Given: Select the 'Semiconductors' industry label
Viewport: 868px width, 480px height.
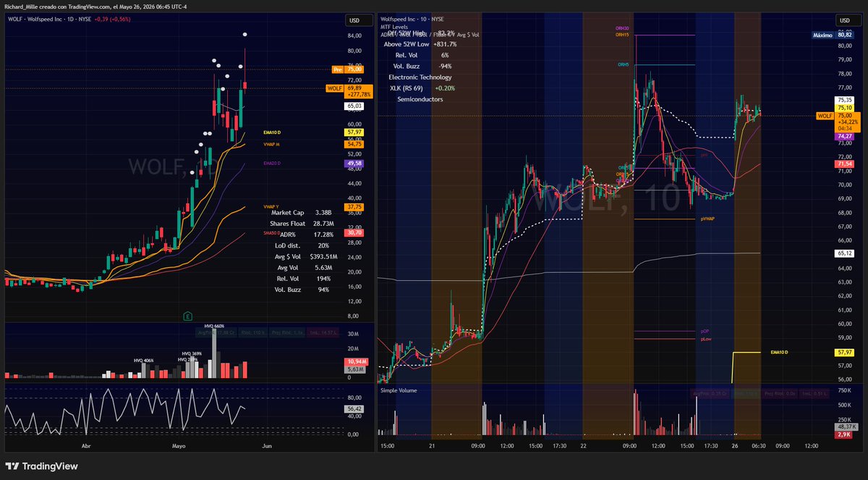Looking at the screenshot, I should [x=420, y=99].
